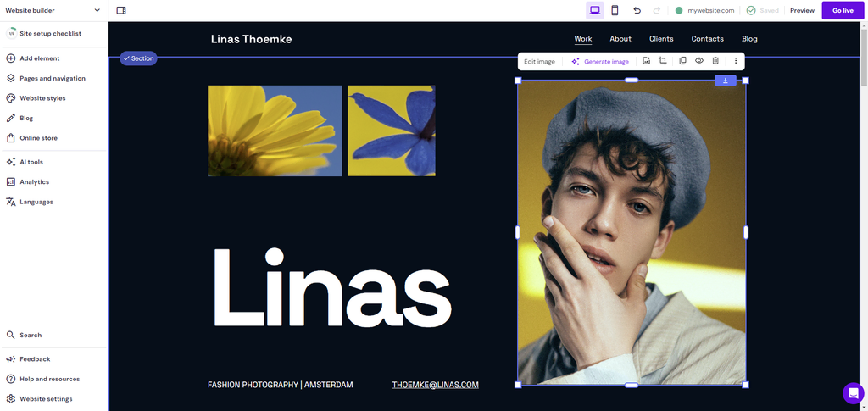Click the THOEMKE@LINAS.COM email link
The image size is (868, 411).
pos(435,385)
